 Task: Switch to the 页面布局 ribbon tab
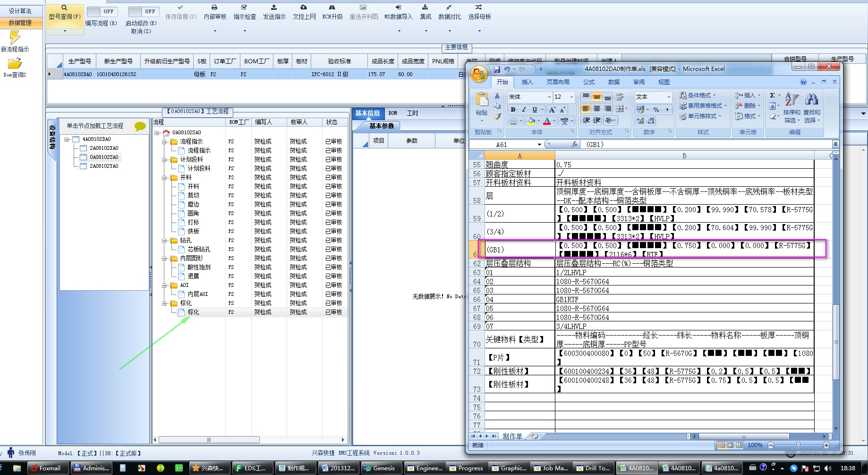pos(558,82)
